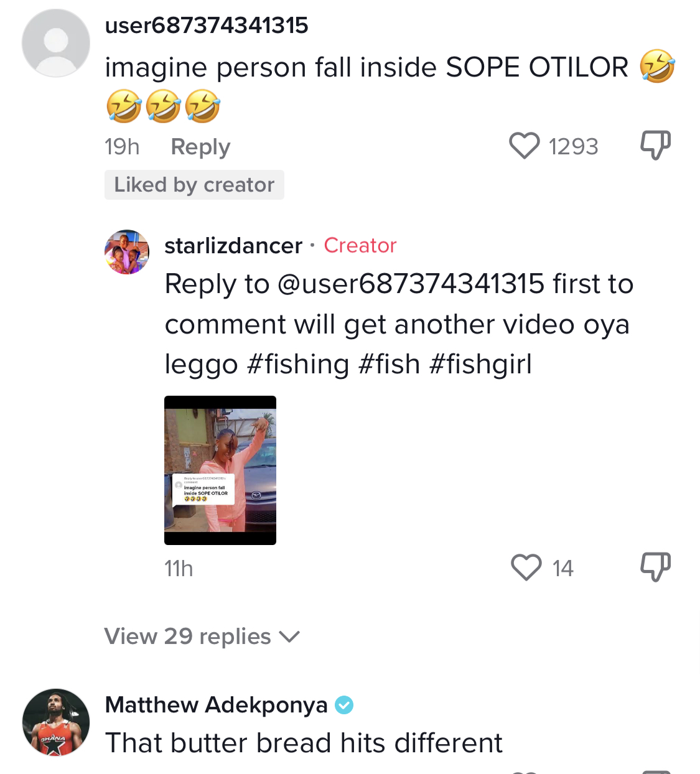The image size is (700, 774).
Task: Open starlizdancer's profile picture
Action: tap(127, 251)
